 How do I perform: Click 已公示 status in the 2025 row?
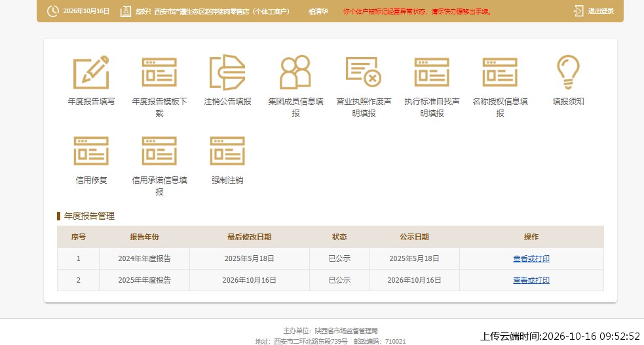[339, 280]
